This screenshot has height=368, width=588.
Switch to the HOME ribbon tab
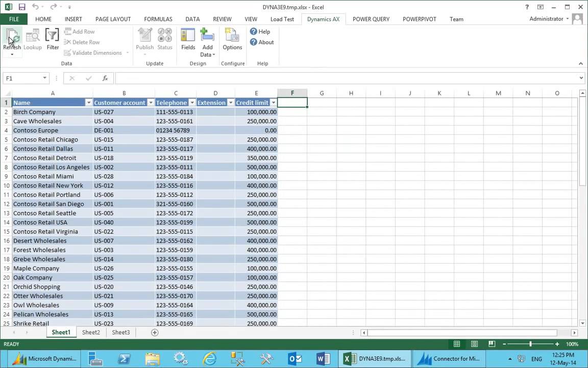[43, 19]
